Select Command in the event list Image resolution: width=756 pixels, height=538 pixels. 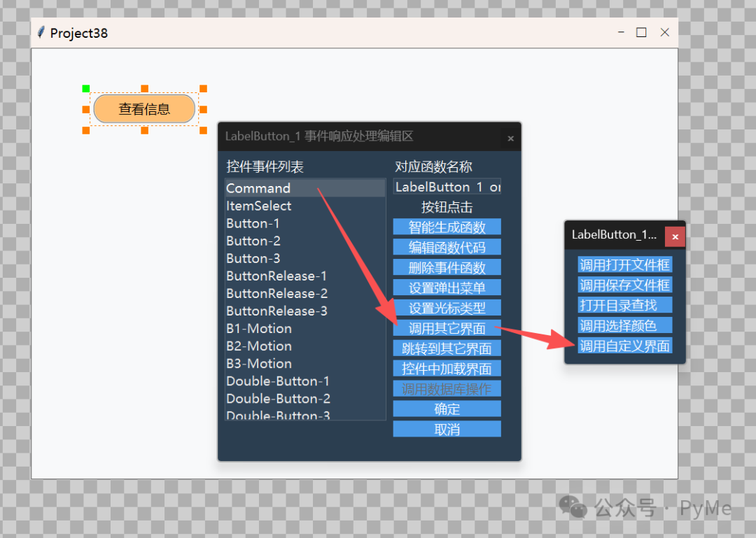pos(305,188)
